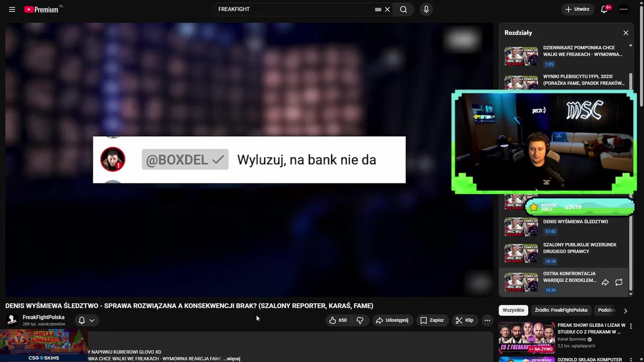Viewport: 644px width, 362px height.
Task: Open the account avatar menu
Action: click(x=623, y=10)
